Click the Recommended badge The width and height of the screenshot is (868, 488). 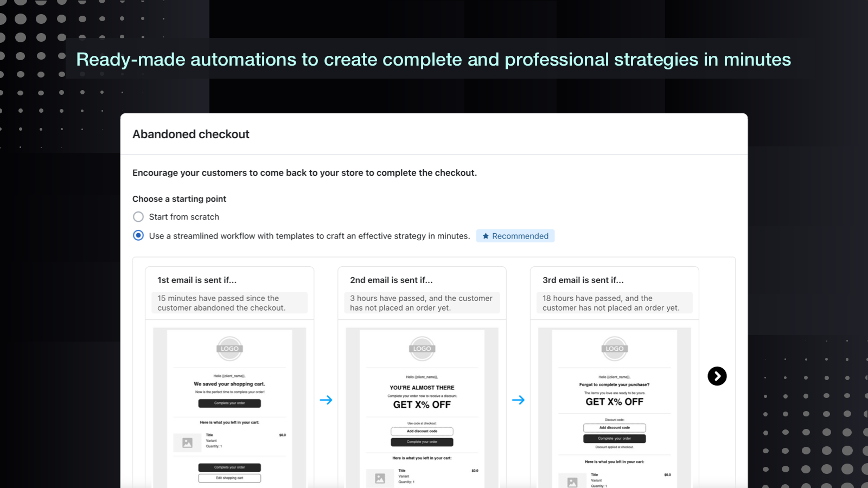[515, 236]
